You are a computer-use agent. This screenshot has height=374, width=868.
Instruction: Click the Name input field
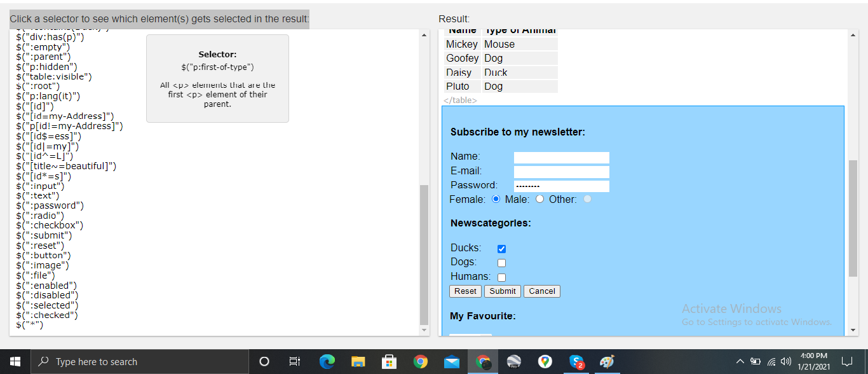[x=561, y=157]
